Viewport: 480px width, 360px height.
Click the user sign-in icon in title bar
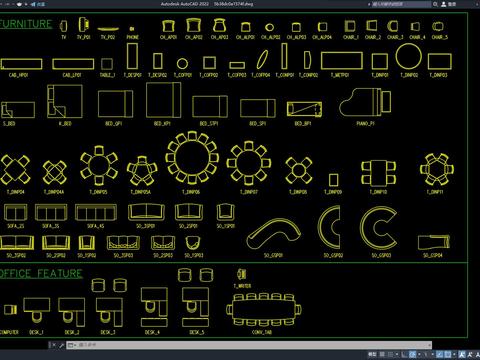(x=444, y=4)
